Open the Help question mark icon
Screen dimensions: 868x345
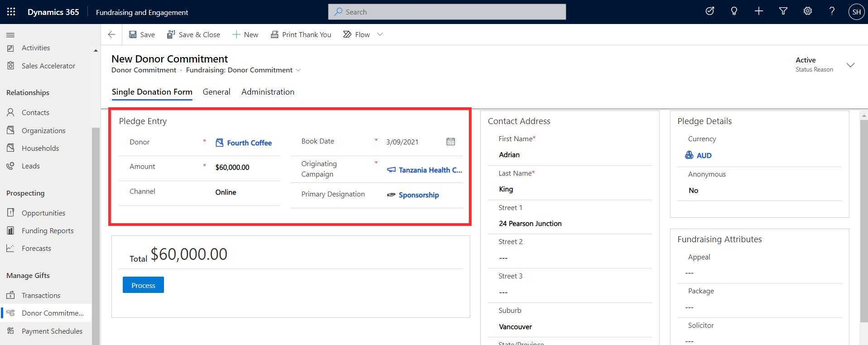(832, 11)
